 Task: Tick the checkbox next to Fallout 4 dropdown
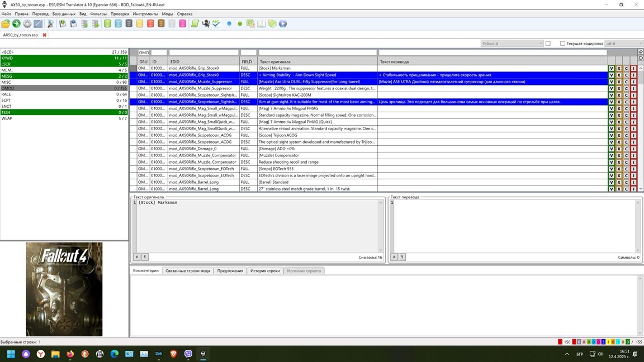[x=548, y=44]
